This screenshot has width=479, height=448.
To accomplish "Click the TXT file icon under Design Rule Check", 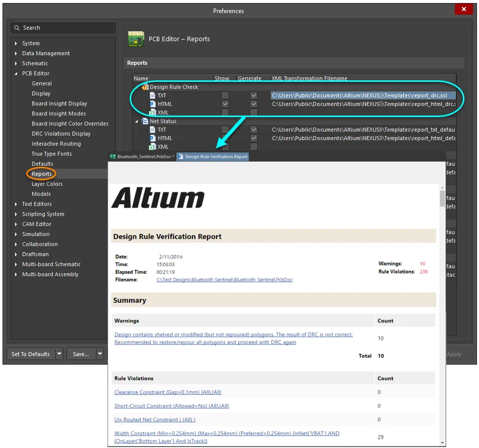I will pos(152,95).
